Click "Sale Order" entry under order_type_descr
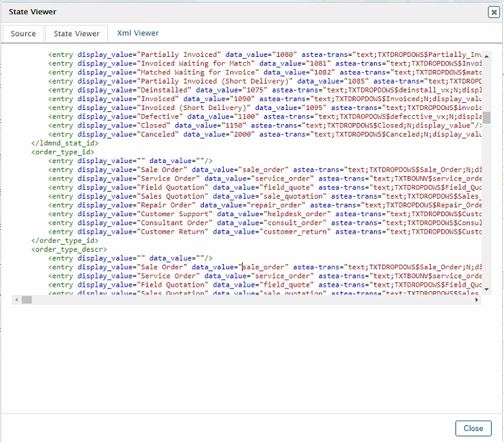This screenshot has width=504, height=442. [x=265, y=267]
